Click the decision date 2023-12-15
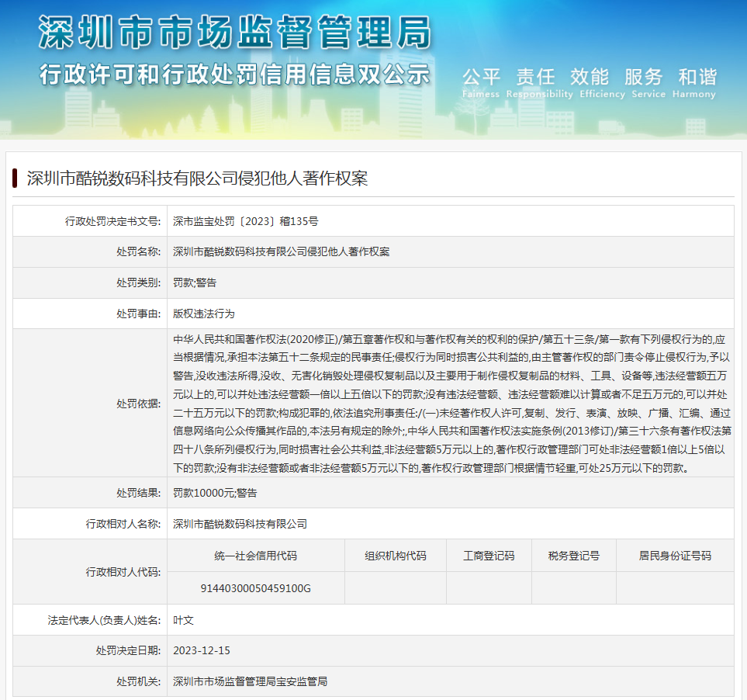 [202, 650]
